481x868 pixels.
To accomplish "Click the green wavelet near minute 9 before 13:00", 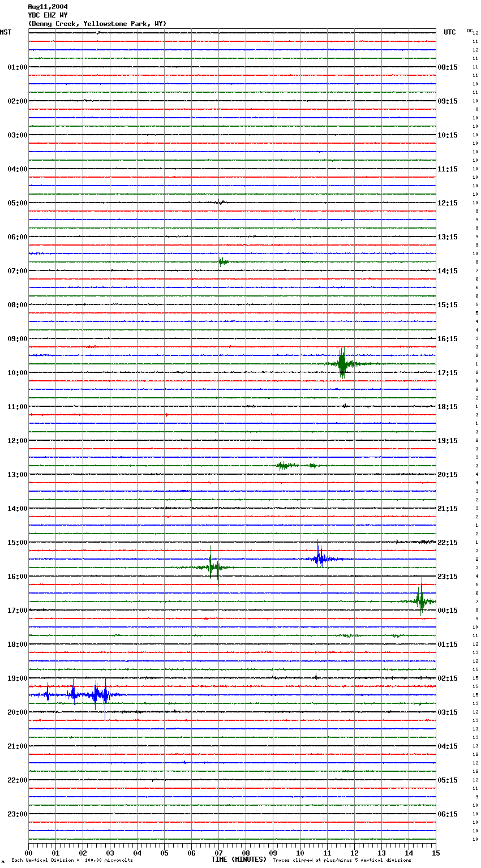I will (286, 466).
